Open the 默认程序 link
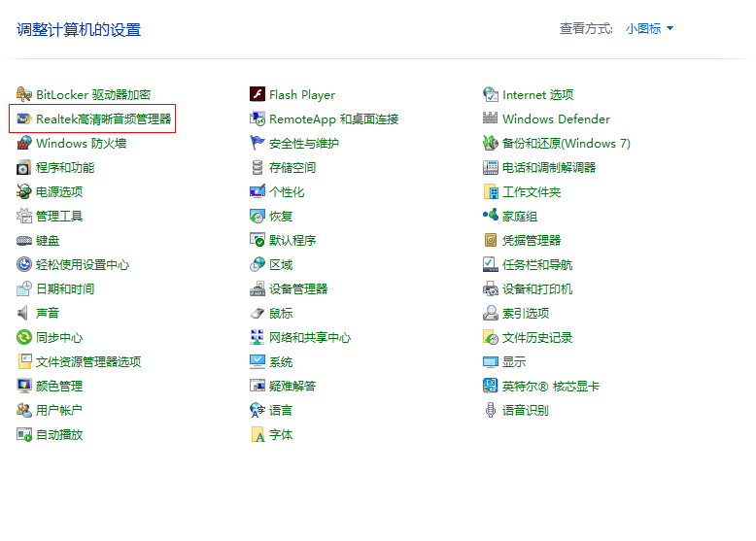The image size is (756, 541). [x=292, y=240]
